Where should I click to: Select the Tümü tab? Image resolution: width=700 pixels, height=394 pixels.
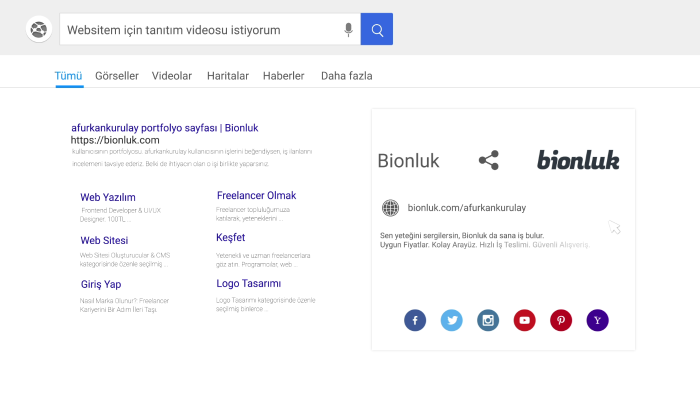(68, 76)
